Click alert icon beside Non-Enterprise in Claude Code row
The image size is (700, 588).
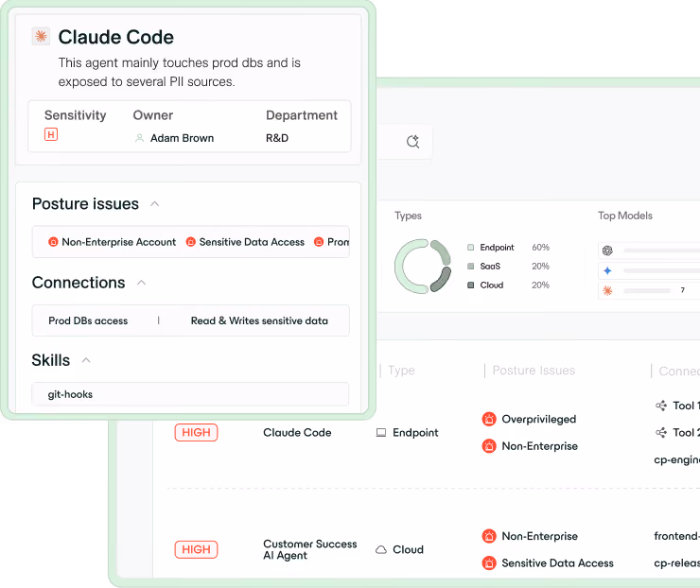489,445
